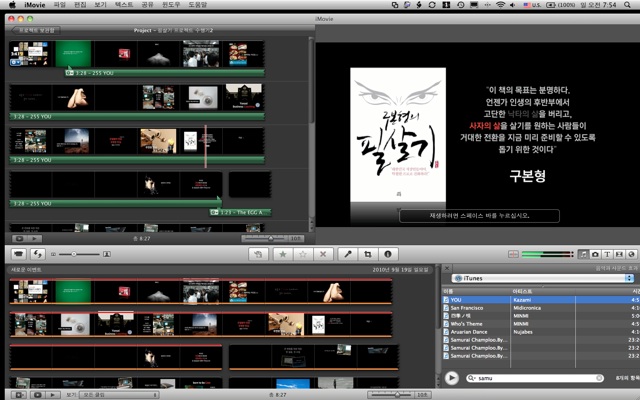Mark selection as favorite with solid star

click(x=282, y=254)
